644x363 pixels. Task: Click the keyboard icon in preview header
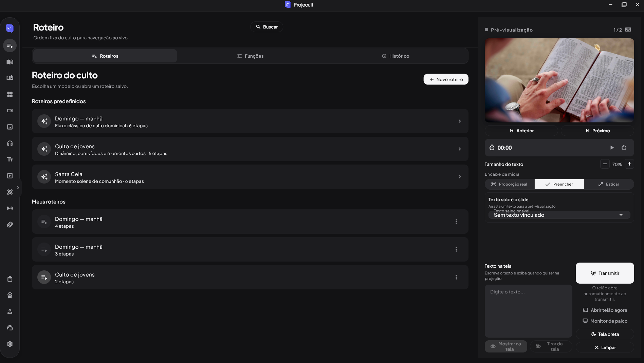628,30
